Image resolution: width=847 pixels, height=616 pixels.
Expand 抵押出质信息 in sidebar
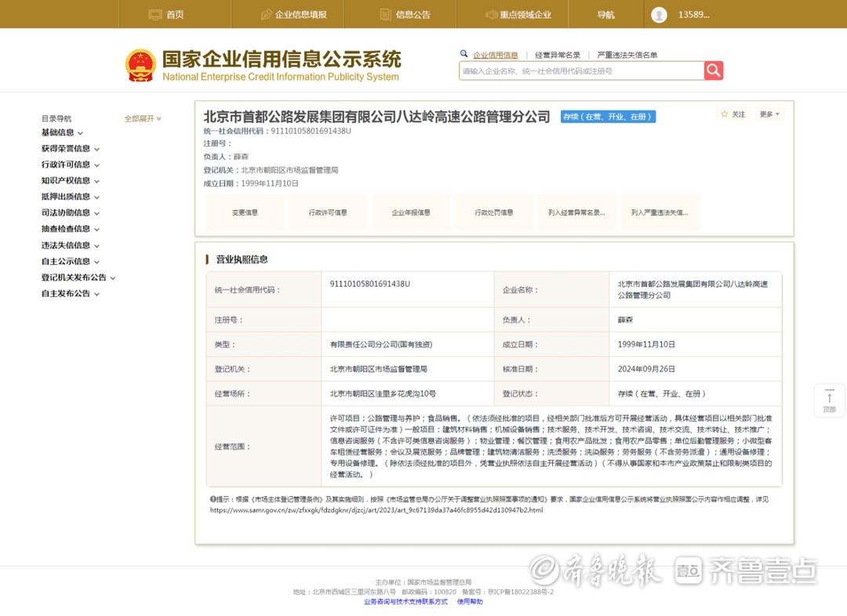[x=71, y=197]
